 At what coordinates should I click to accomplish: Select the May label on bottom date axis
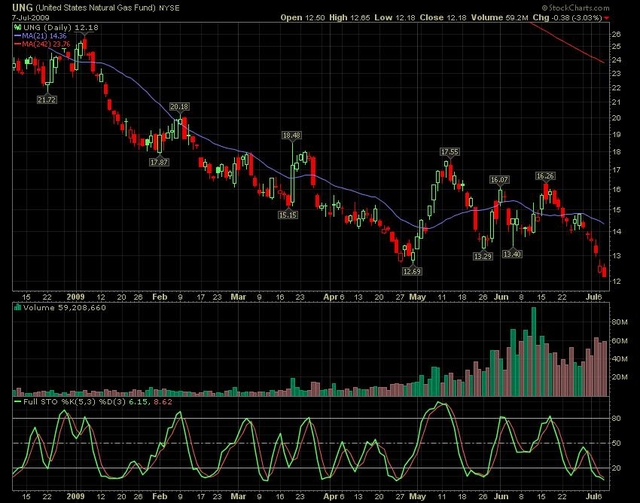pos(417,297)
